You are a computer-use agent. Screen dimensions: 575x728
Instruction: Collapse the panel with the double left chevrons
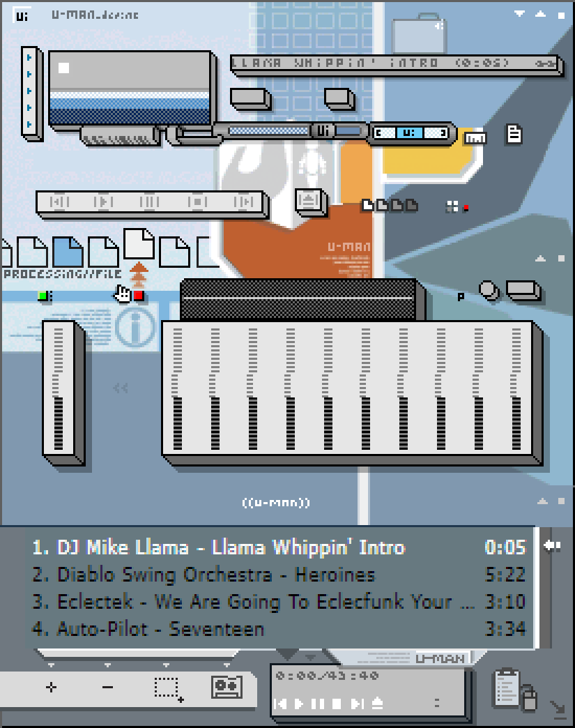(120, 388)
